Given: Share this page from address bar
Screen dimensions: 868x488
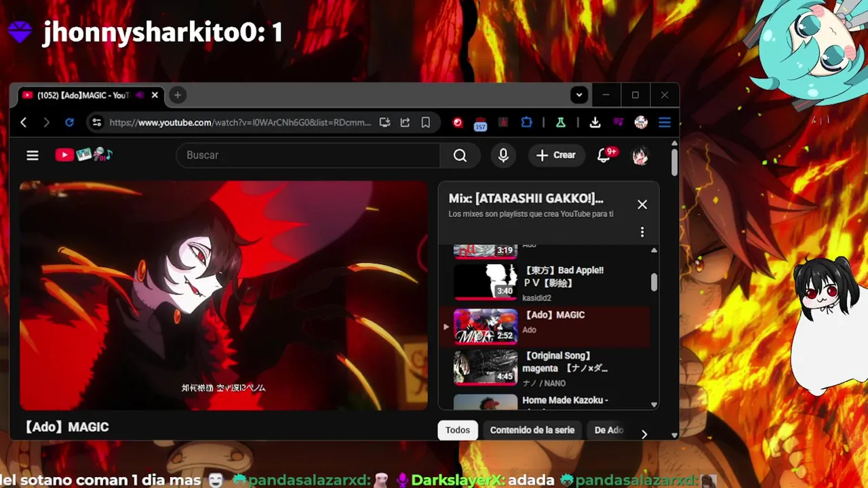Looking at the screenshot, I should [x=405, y=123].
